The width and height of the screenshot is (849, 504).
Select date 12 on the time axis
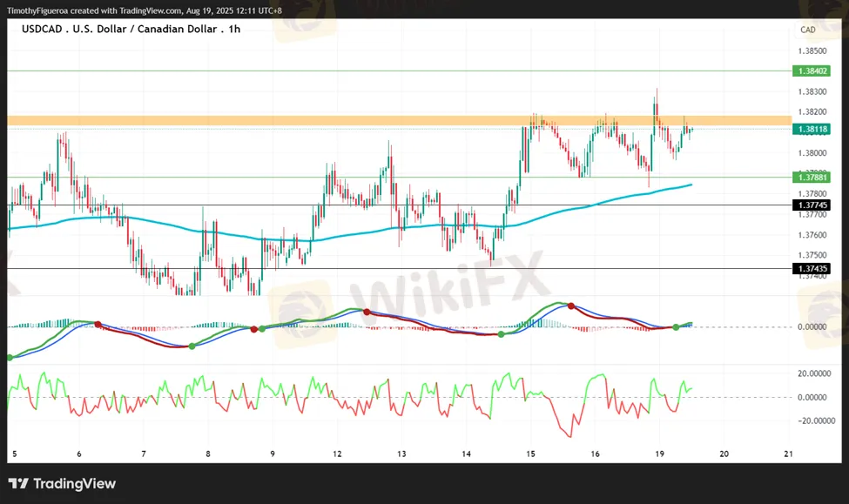coord(337,454)
